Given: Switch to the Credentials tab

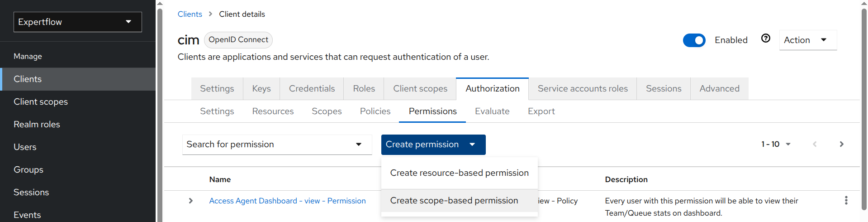Looking at the screenshot, I should [x=312, y=89].
